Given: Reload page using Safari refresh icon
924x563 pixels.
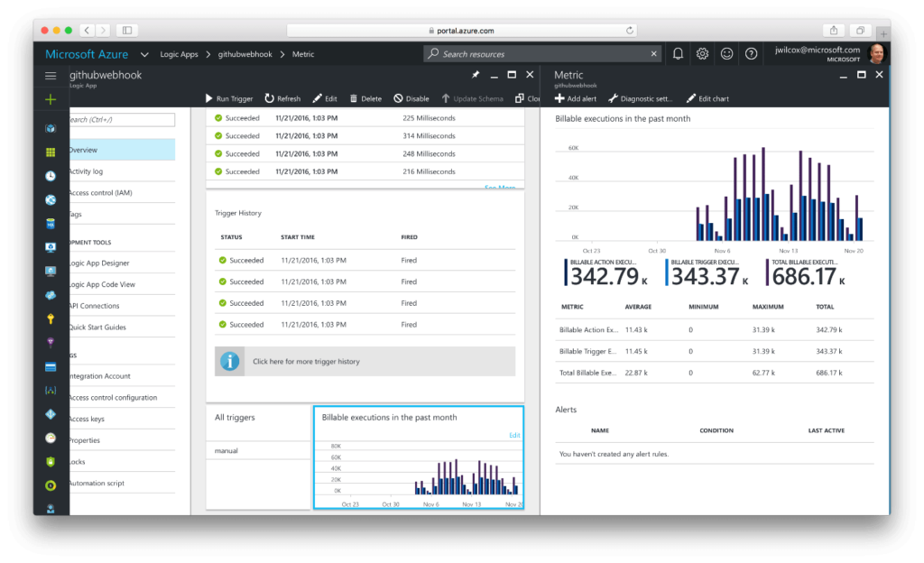Looking at the screenshot, I should coord(630,31).
